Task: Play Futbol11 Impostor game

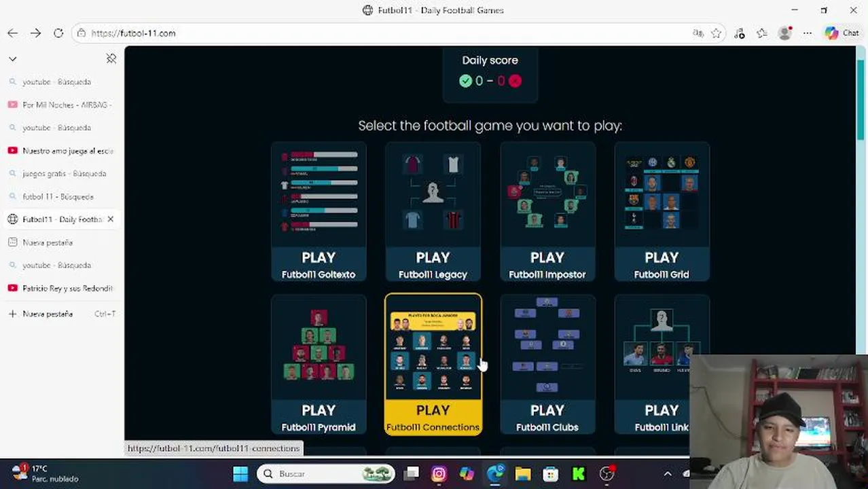Action: 547,211
